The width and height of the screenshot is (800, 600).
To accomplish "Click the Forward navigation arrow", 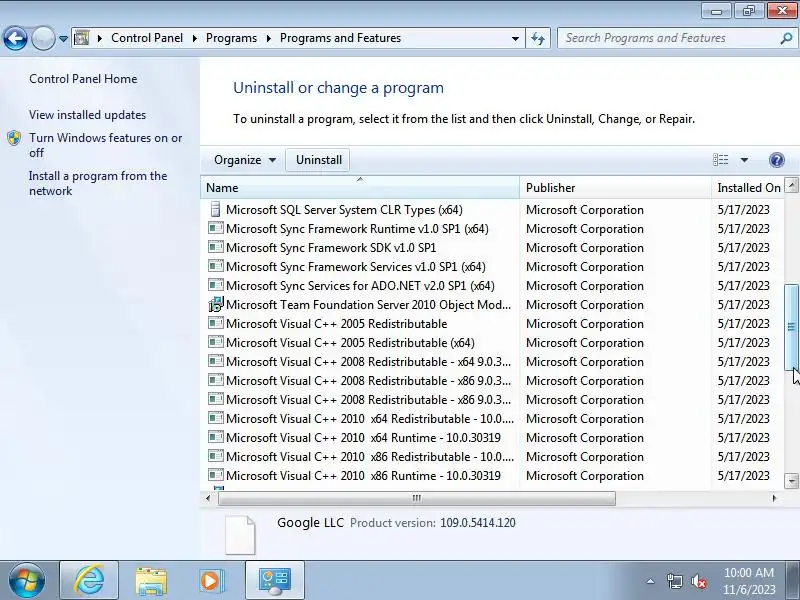I will [43, 38].
